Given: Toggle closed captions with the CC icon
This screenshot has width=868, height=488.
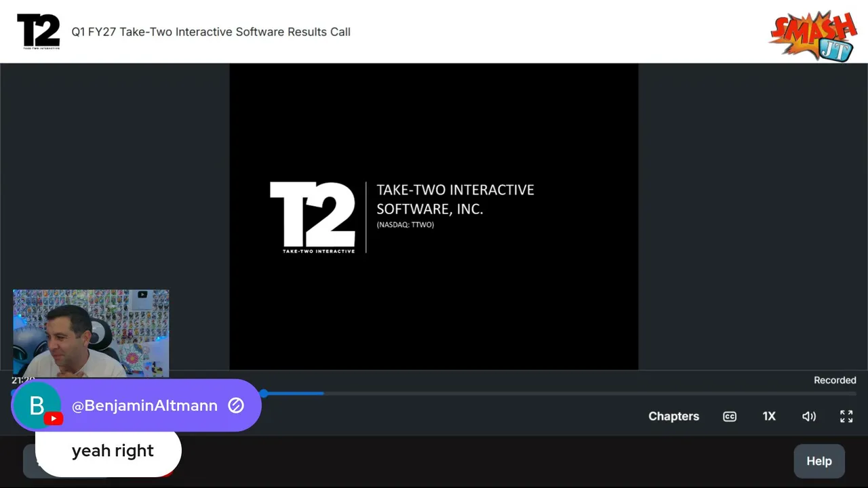Looking at the screenshot, I should coord(730,416).
